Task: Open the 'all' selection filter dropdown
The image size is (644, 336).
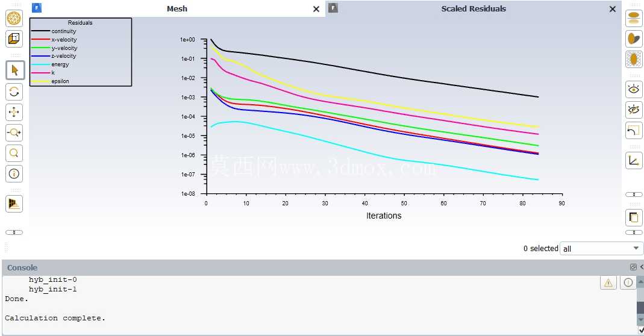Action: point(601,249)
